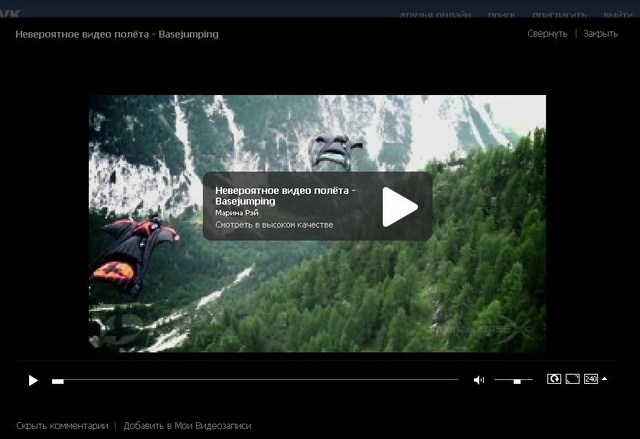Viewport: 640px width, 439px height.
Task: Click author name 'Марина Рэй'
Action: click(x=237, y=213)
